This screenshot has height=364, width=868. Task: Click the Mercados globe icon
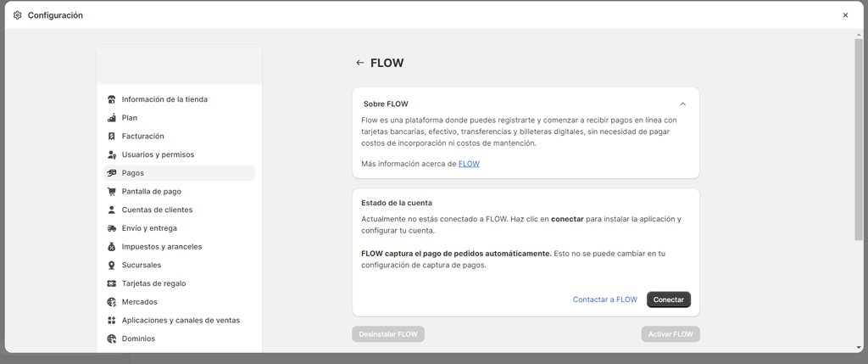point(111,302)
